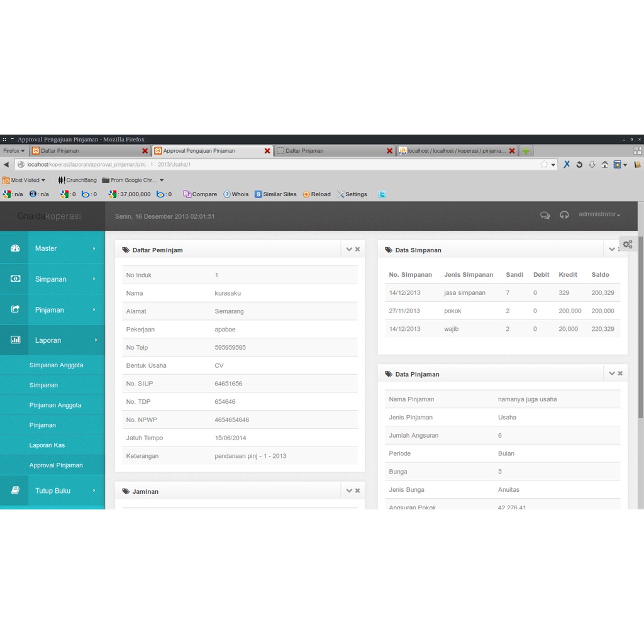
Task: Open the Most Visited bookmarks dropdown
Action: (x=25, y=180)
